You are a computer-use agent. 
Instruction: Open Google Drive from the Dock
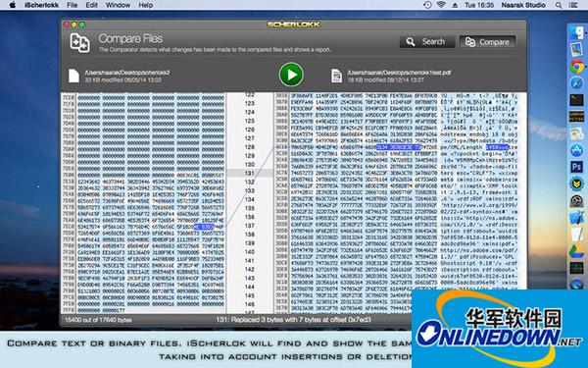(576, 251)
